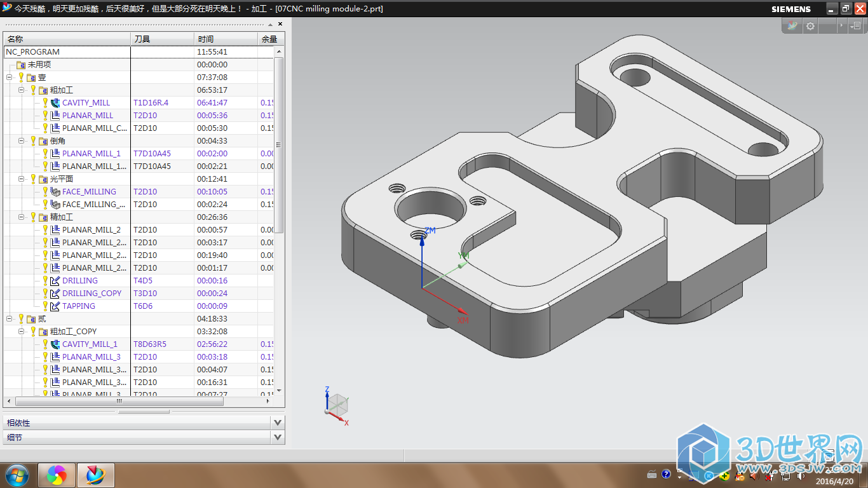
Task: Click the lightbulb icon beside FACE_MILLING
Action: [45, 191]
